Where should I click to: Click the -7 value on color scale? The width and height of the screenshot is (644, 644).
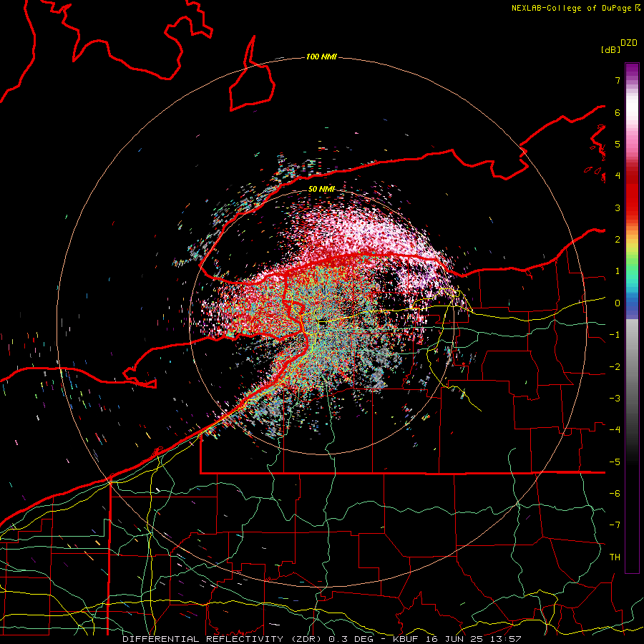(615, 525)
